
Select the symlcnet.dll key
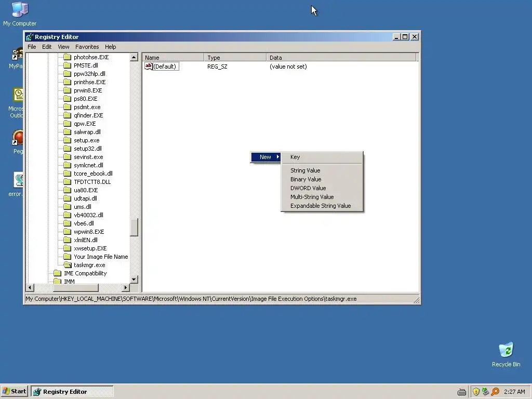coord(88,165)
